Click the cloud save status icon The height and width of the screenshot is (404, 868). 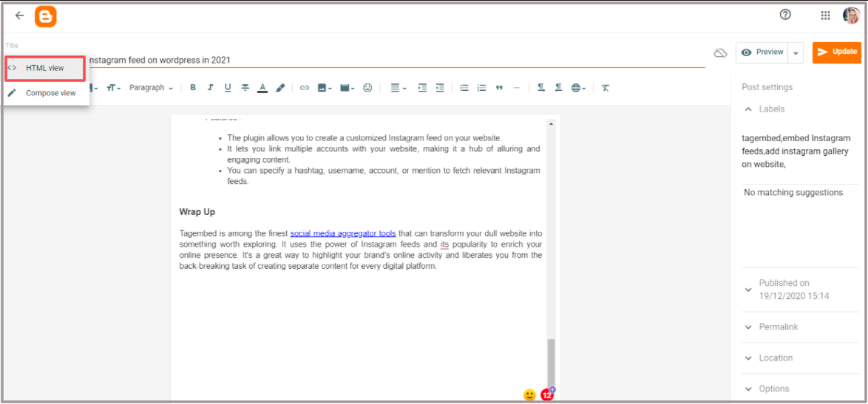[719, 53]
